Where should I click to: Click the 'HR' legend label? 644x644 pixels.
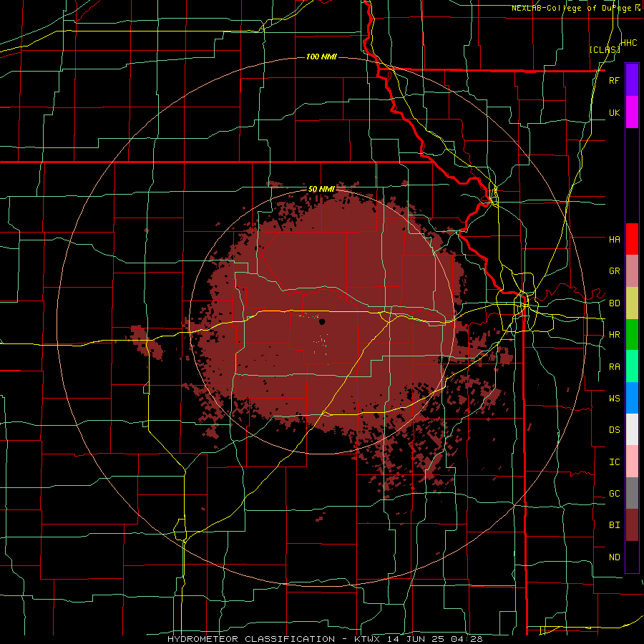[x=614, y=335]
